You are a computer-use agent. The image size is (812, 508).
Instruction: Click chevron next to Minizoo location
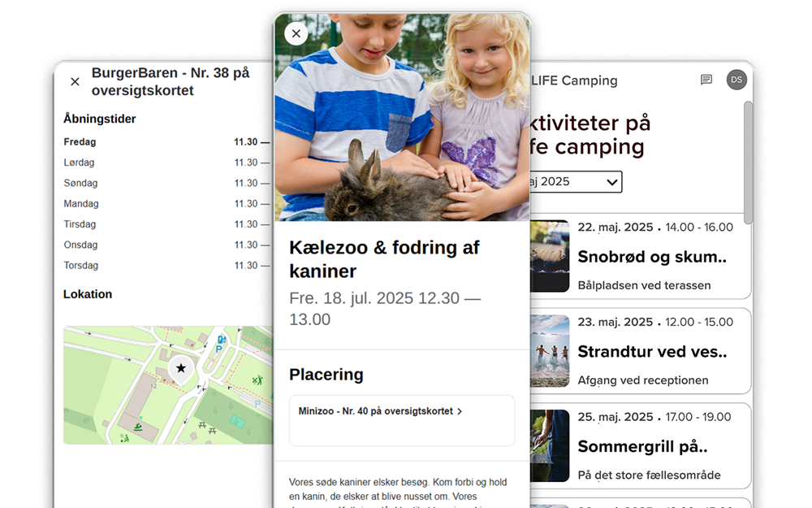[460, 411]
